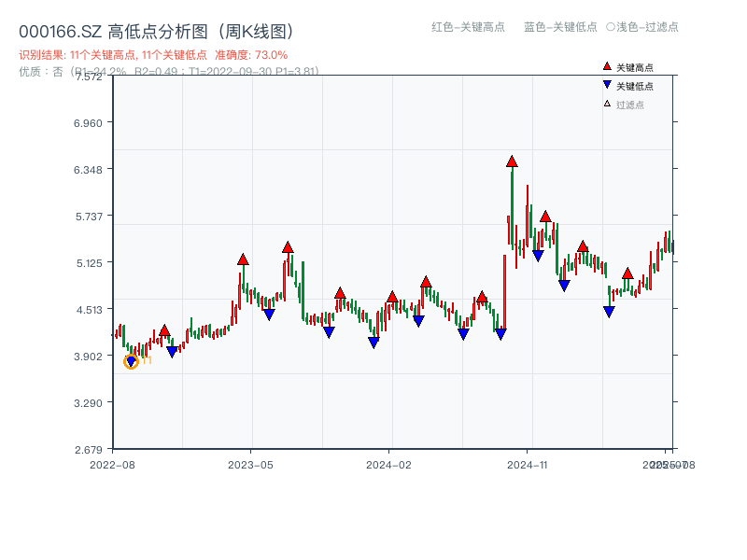Image resolution: width=747 pixels, height=560 pixels.
Task: Click the orange-circled filtered point near the chart start
Action: pos(132,360)
